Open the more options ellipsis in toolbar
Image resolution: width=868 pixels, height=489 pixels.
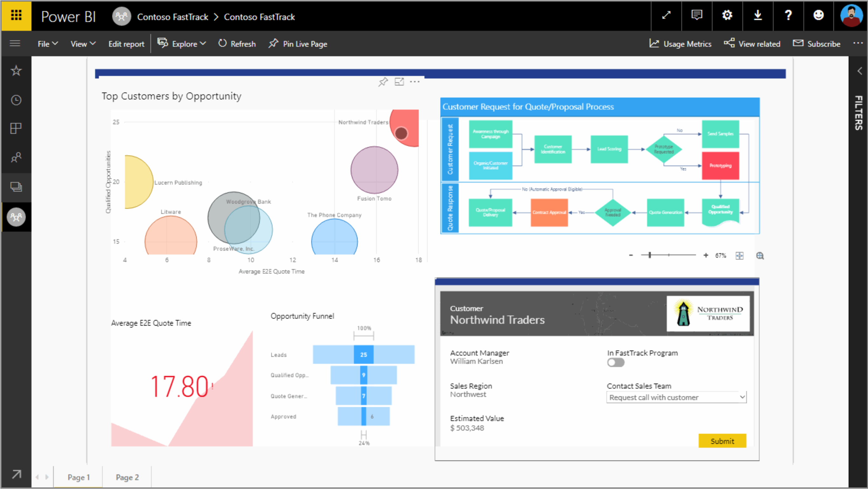(x=858, y=43)
